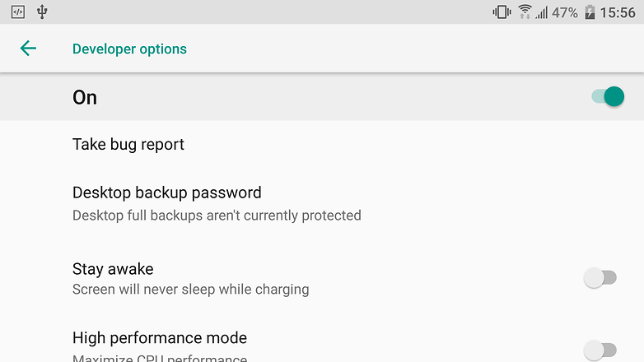644x362 pixels.
Task: Tap 'Desktop full backups aren't currently protected' text
Action: 217,215
